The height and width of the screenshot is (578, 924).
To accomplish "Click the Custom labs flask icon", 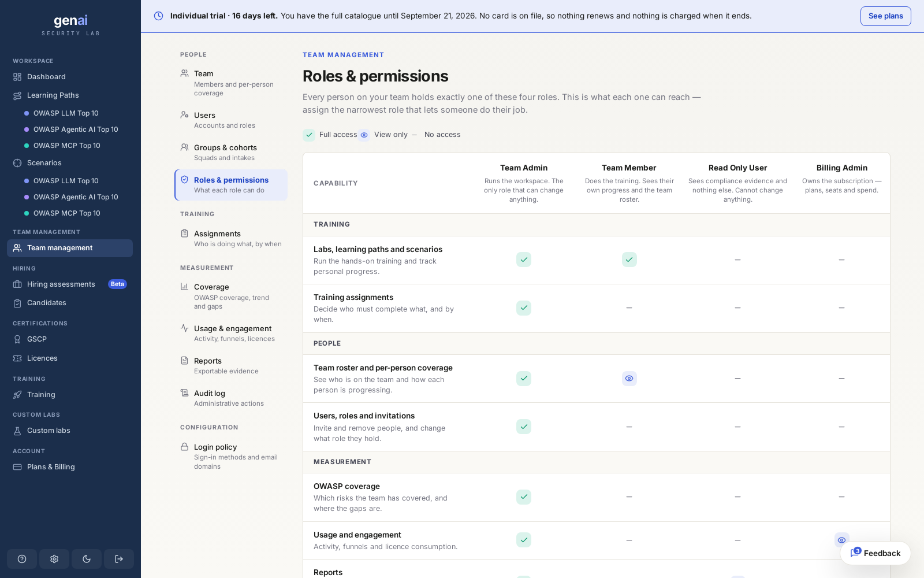I will coord(17,431).
